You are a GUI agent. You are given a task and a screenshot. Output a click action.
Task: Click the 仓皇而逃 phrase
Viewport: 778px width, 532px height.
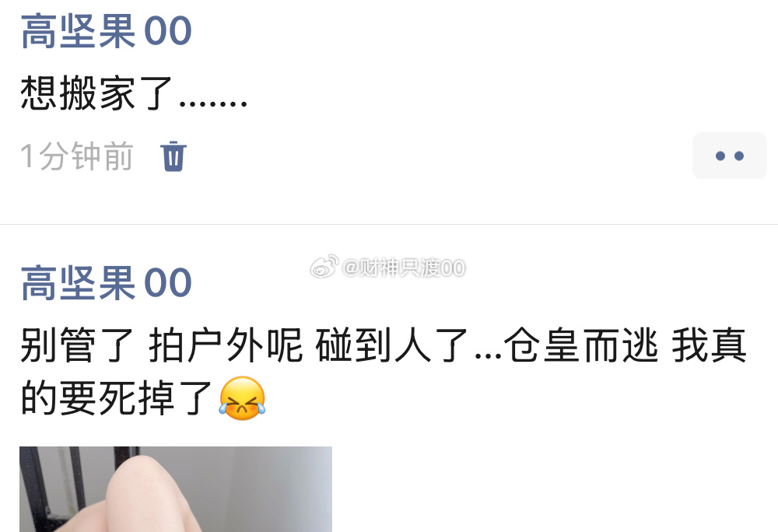[581, 345]
